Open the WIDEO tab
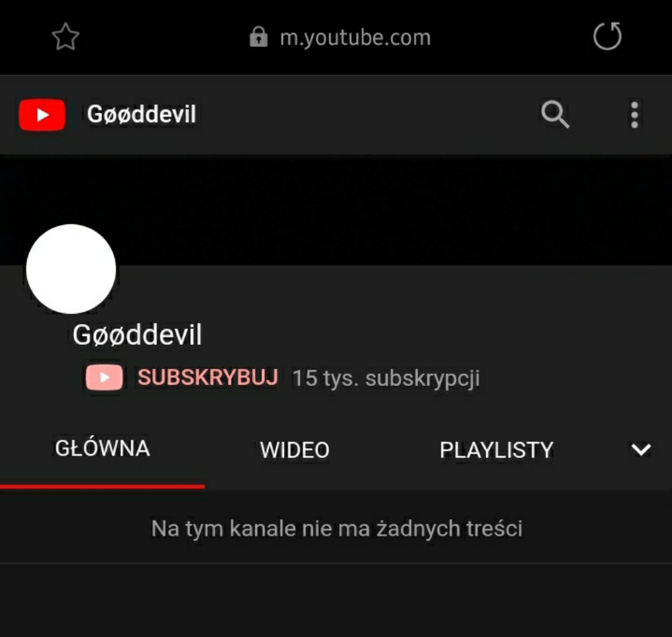 pos(294,450)
